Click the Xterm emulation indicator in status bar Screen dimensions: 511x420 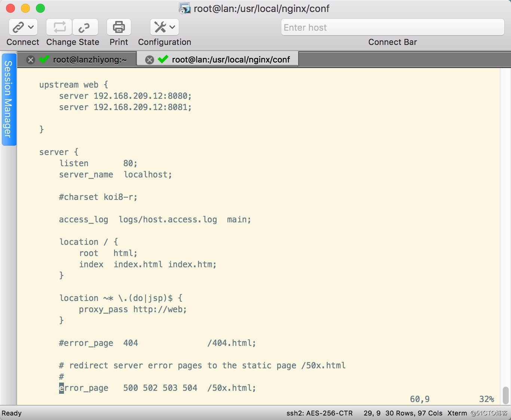tap(457, 413)
